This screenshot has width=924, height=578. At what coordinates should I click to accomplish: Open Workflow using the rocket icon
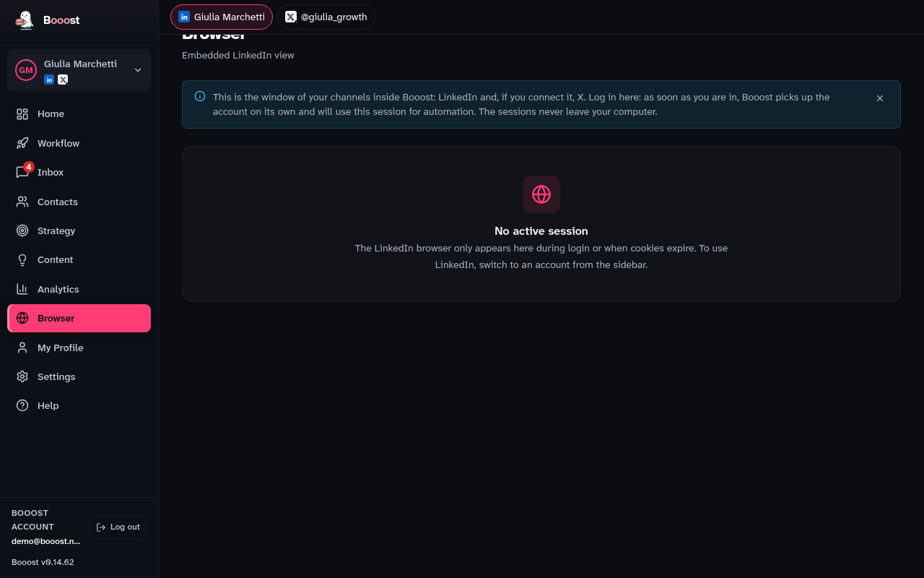(x=22, y=143)
